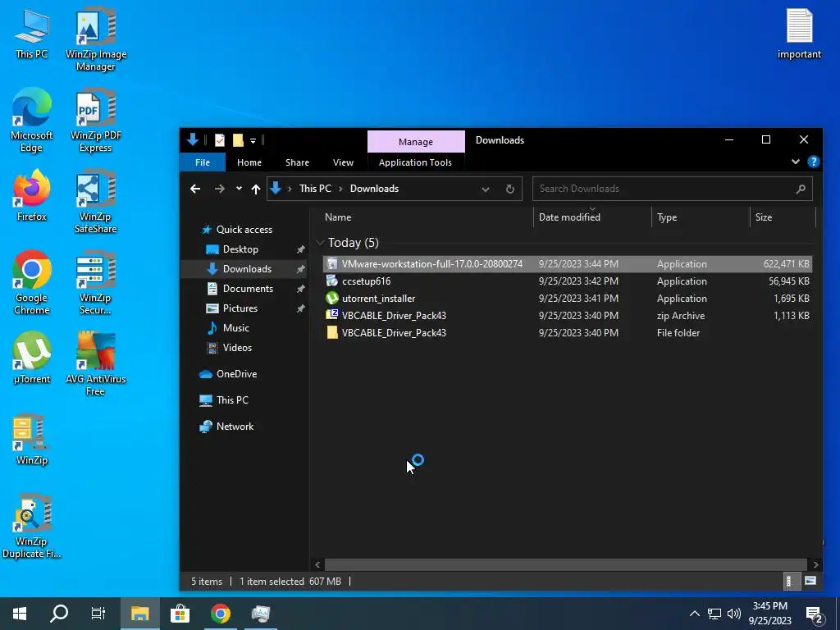Click the horizontal scrollbar track
The width and height of the screenshot is (840, 630).
pos(566,564)
